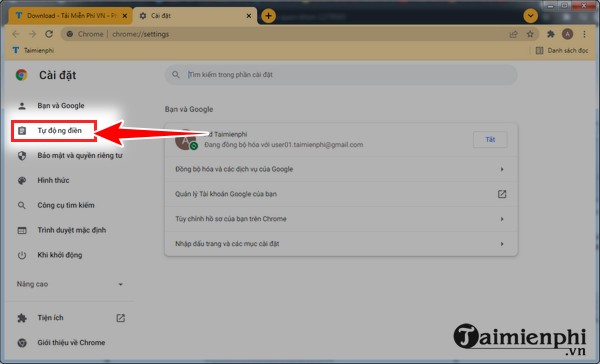Open Đồng bộ hóa và các dịch vụ của Google
This screenshot has width=600, height=364.
(341, 169)
